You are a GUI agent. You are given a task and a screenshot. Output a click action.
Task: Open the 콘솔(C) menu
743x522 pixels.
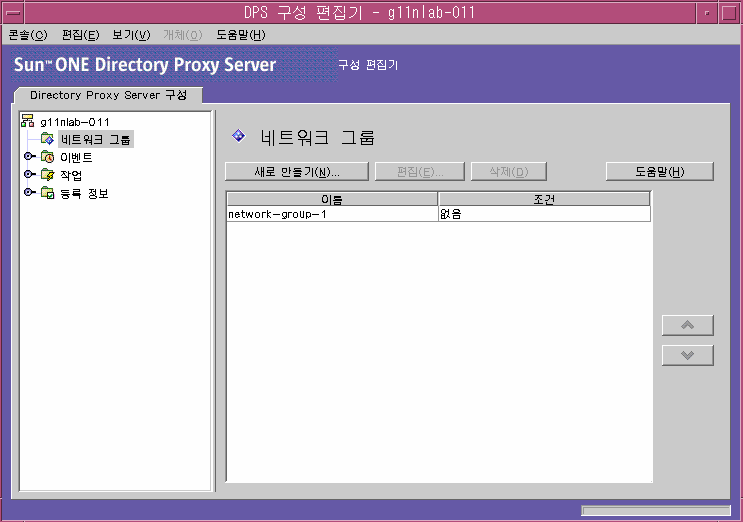point(28,35)
